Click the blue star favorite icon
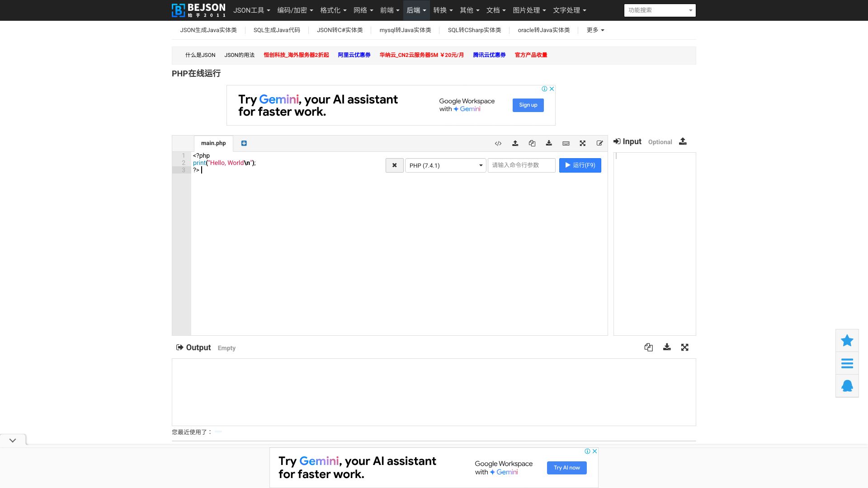The width and height of the screenshot is (868, 488). tap(847, 340)
